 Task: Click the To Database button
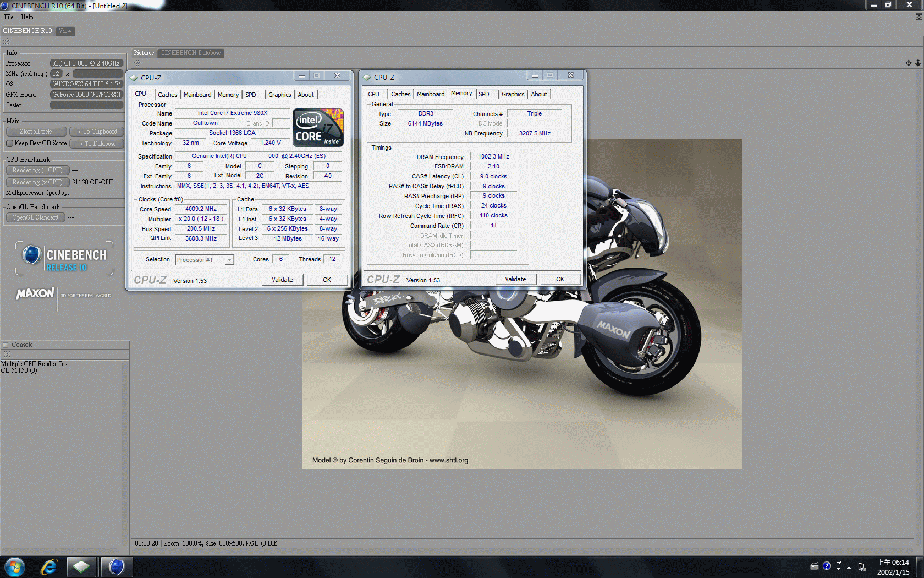96,144
